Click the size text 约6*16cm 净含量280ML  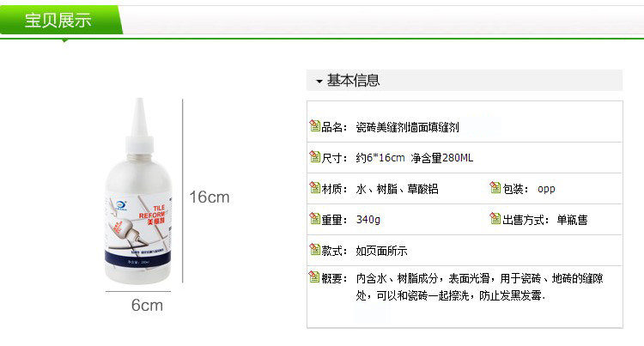tap(415, 158)
